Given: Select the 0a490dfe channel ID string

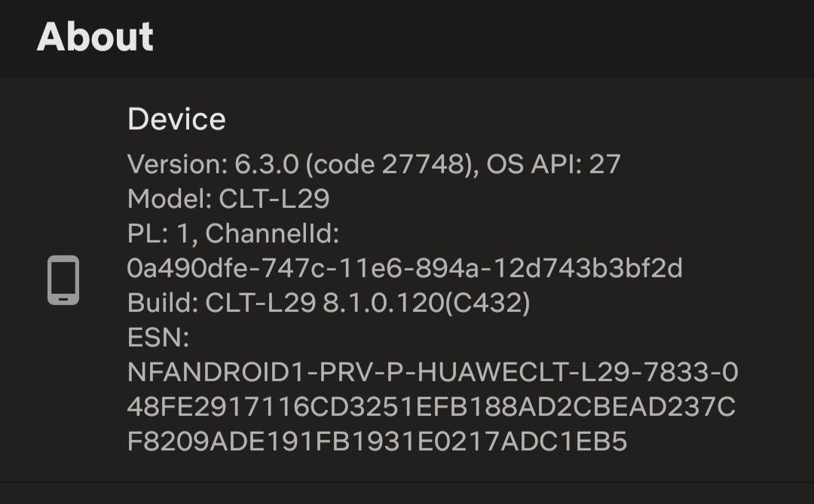Looking at the screenshot, I should (405, 268).
